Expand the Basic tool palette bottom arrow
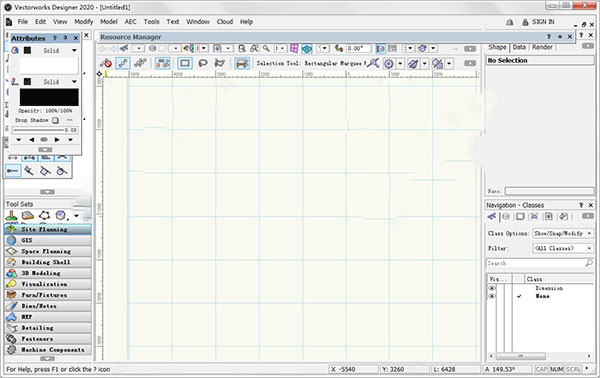The height and width of the screenshot is (378, 600). [x=47, y=192]
